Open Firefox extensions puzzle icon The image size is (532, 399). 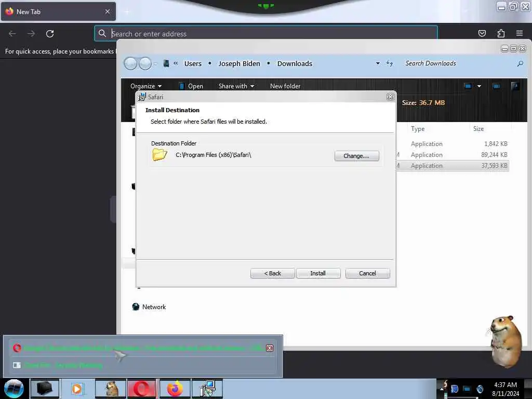[x=501, y=33]
